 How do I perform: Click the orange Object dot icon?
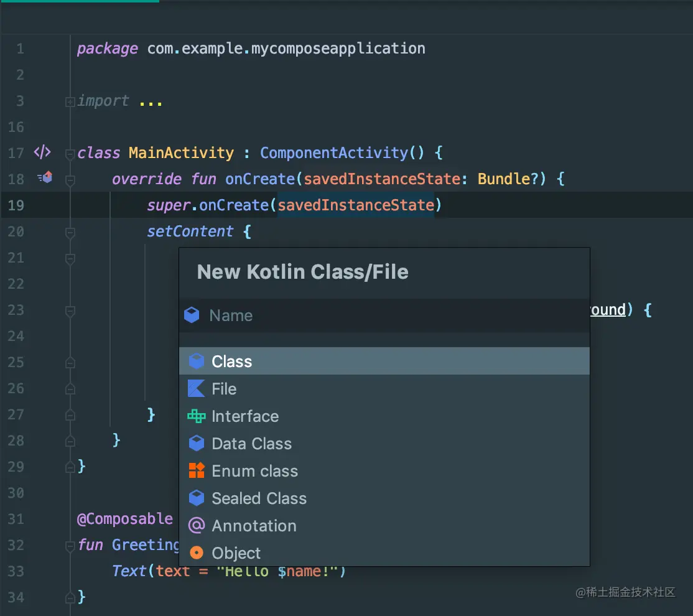(196, 553)
